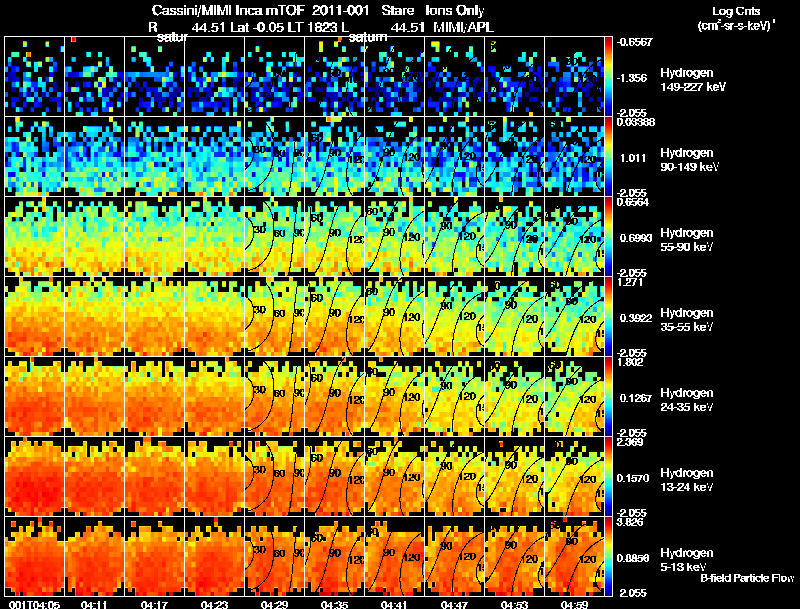Select the 04:47 time axis label
The height and width of the screenshot is (609, 800).
coord(454,604)
